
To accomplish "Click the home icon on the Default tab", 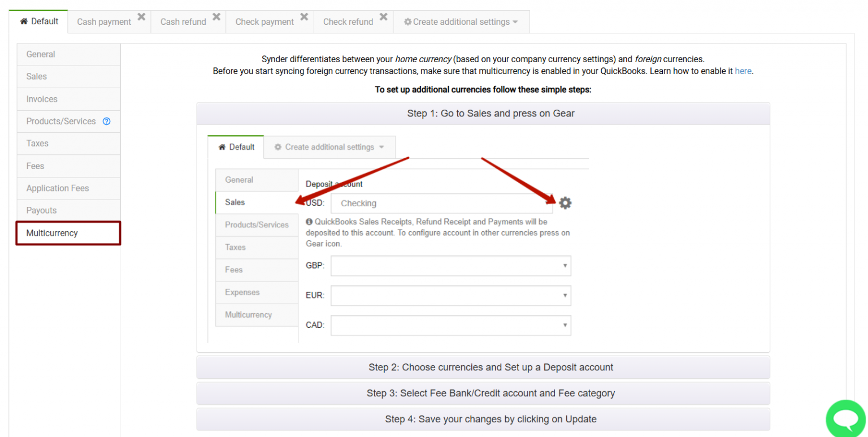I will click(x=24, y=21).
